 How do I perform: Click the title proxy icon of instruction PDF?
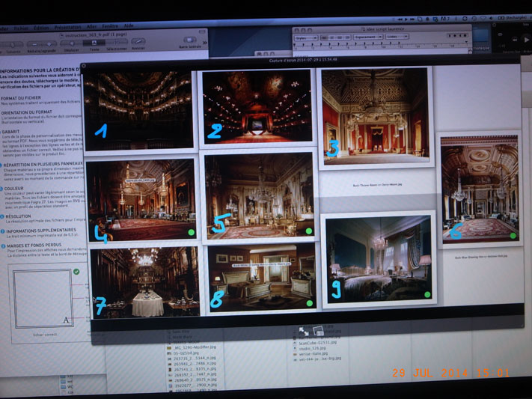coord(62,35)
